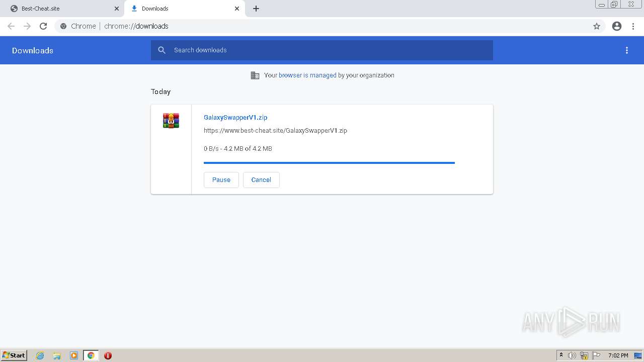The image size is (644, 362).
Task: Open the Action Center flag icon
Action: point(596,355)
